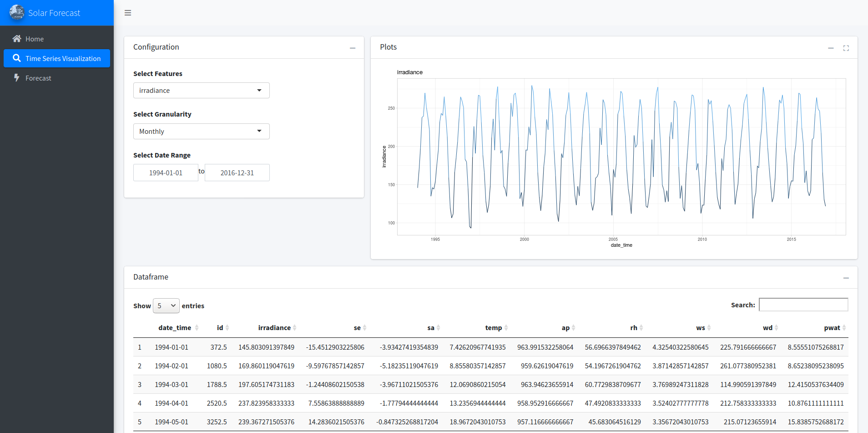Select irradiance value 239.367271505376
The height and width of the screenshot is (433, 868).
click(x=266, y=422)
